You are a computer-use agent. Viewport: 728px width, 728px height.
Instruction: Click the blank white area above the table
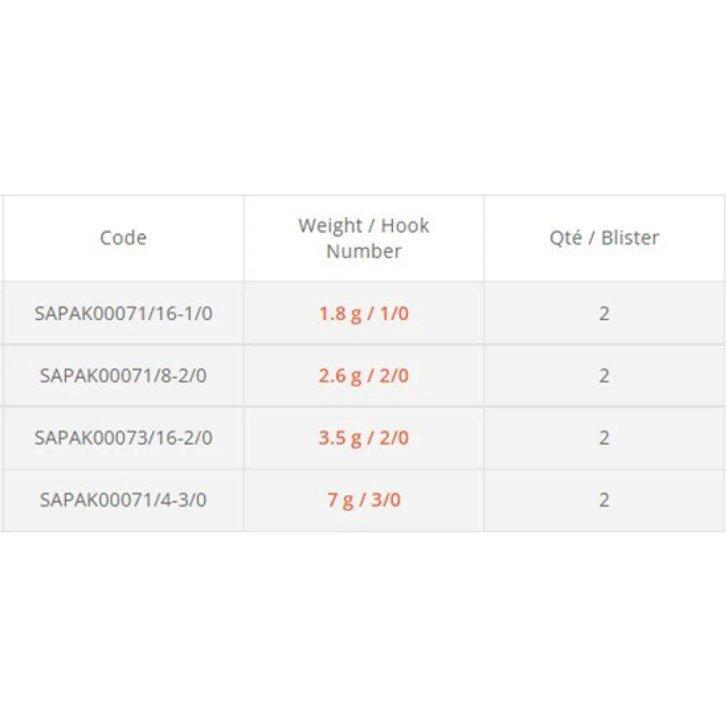[x=364, y=95]
